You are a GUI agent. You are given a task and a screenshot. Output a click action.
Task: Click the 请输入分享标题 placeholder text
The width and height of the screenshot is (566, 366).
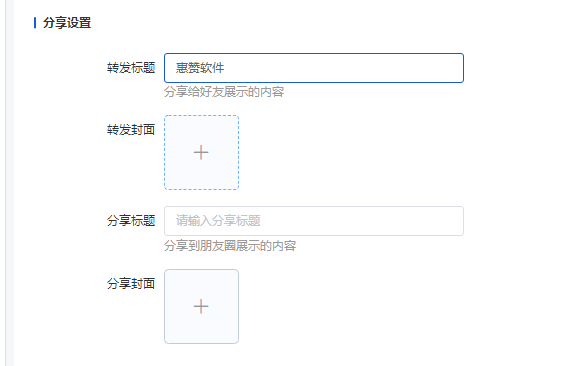point(218,221)
